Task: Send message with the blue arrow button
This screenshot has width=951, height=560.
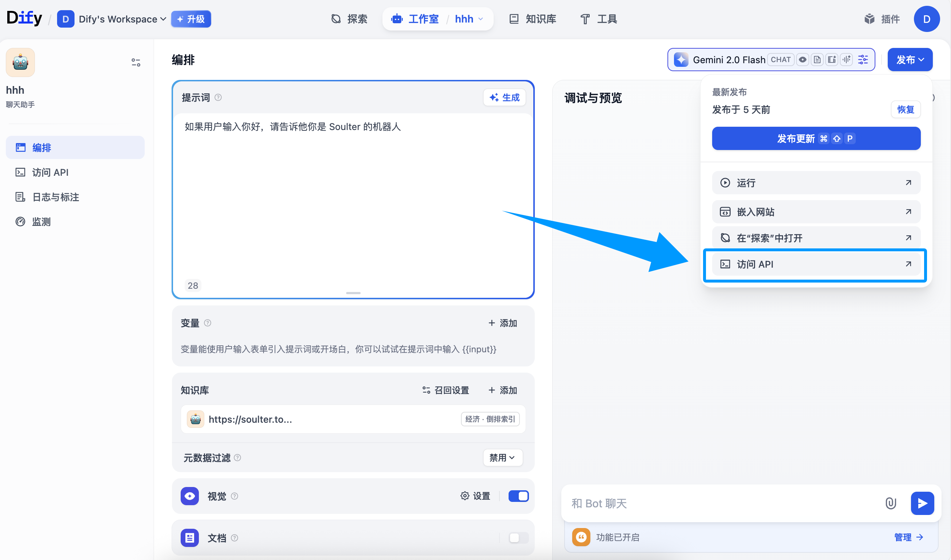Action: click(922, 503)
